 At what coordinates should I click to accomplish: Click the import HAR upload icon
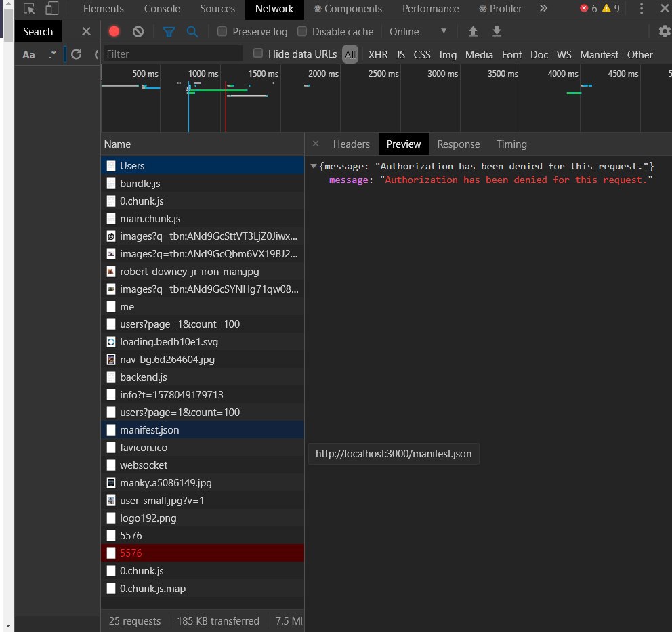pyautogui.click(x=474, y=31)
